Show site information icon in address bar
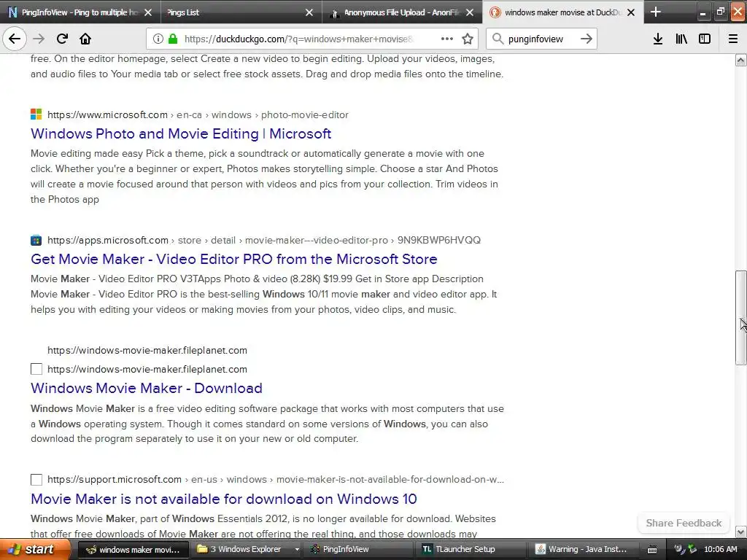This screenshot has width=747, height=560. [x=158, y=39]
